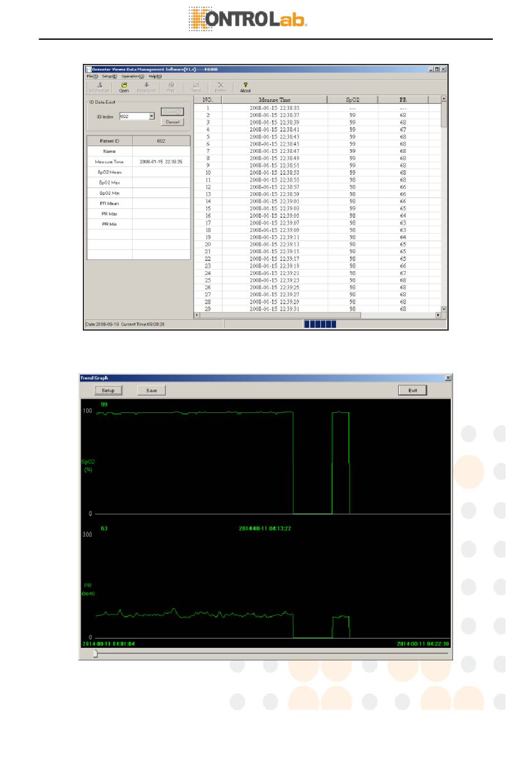Screen dimensions: 532x759
Task: Click the status bar date and current time
Action: [125, 324]
